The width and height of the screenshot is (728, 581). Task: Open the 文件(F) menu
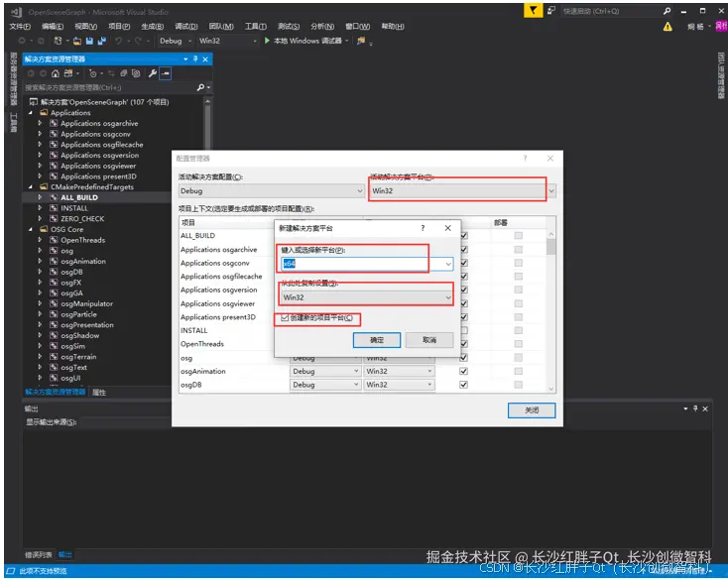coord(20,27)
